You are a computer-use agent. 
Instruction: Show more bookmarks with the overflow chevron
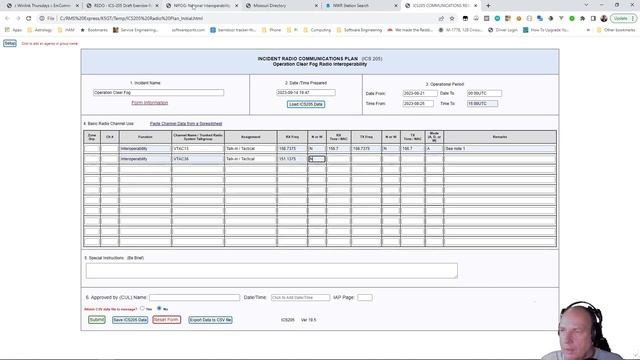tap(588, 30)
